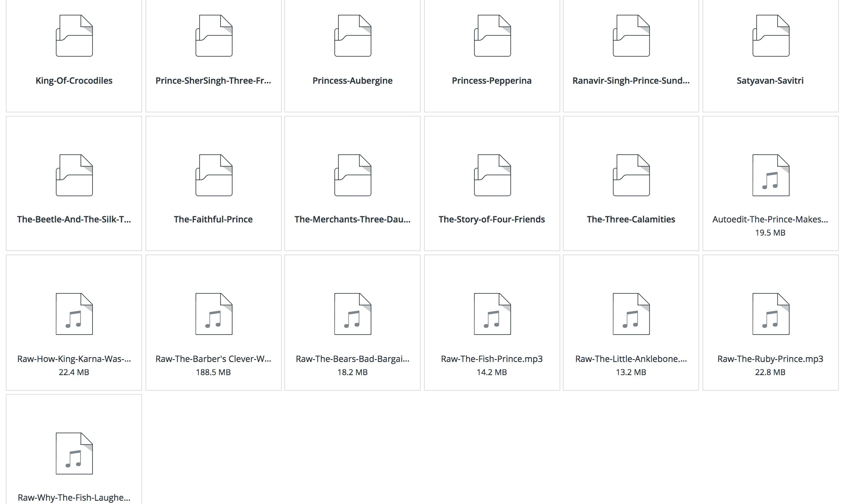The image size is (852, 504).
Task: Click the Raw-The-Fish-Prince.mp3 file name
Action: click(x=492, y=359)
